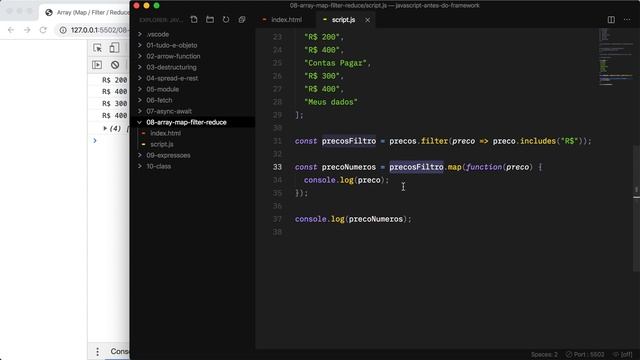Collapse the 08-array-map-filter-reduce folder
The height and width of the screenshot is (360, 640).
(x=186, y=122)
